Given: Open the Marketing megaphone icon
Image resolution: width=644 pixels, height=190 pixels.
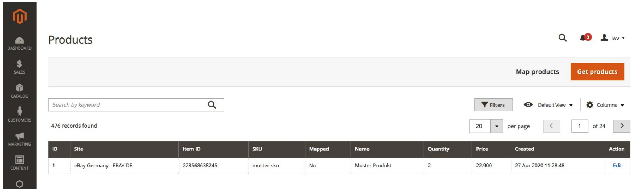Looking at the screenshot, I should point(20,136).
